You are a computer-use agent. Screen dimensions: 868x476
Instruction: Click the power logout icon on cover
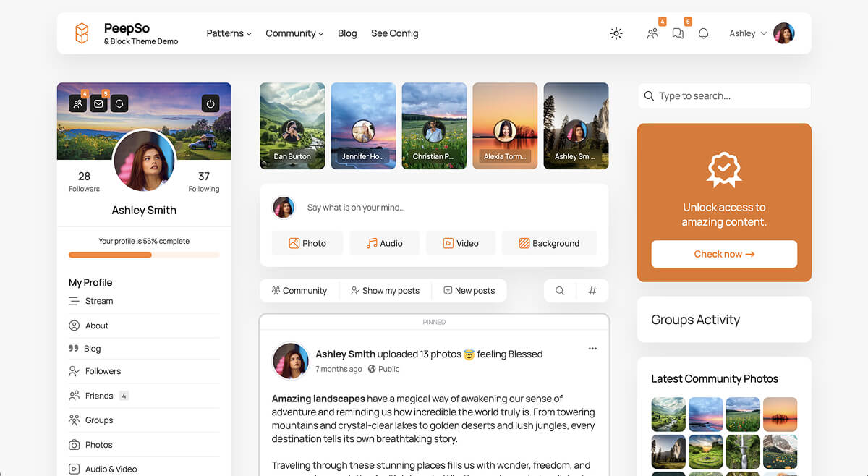[x=210, y=103]
